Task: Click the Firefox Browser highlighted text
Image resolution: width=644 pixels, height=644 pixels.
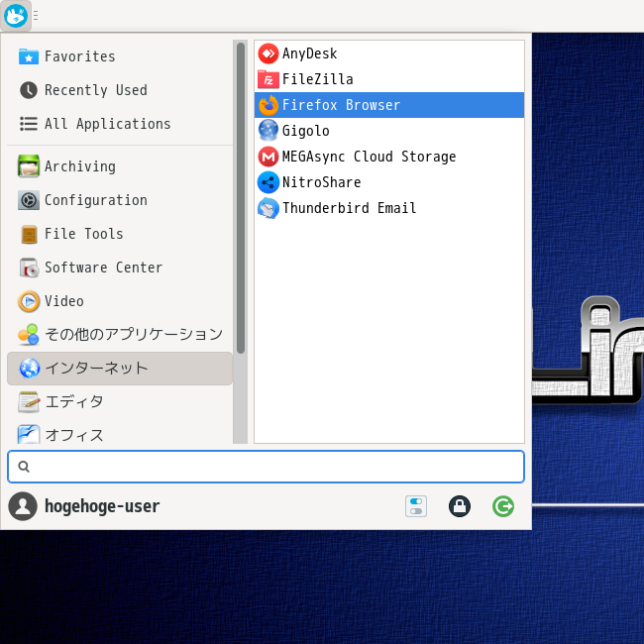Action: point(341,105)
